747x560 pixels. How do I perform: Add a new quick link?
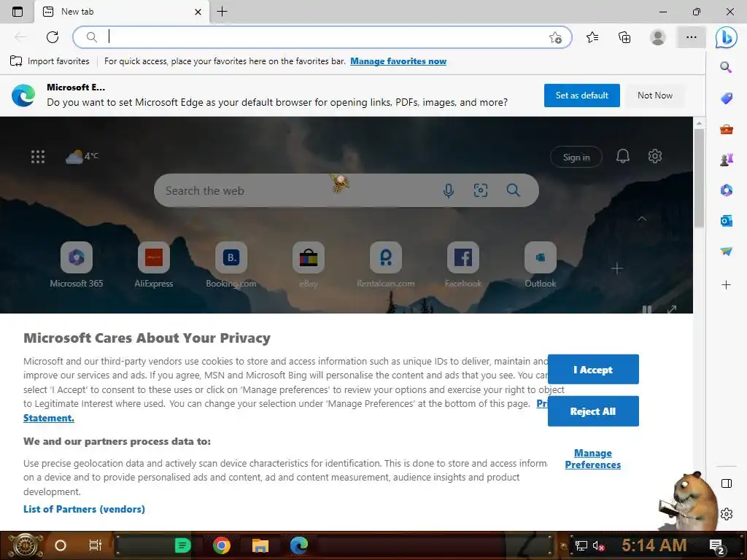(x=617, y=268)
